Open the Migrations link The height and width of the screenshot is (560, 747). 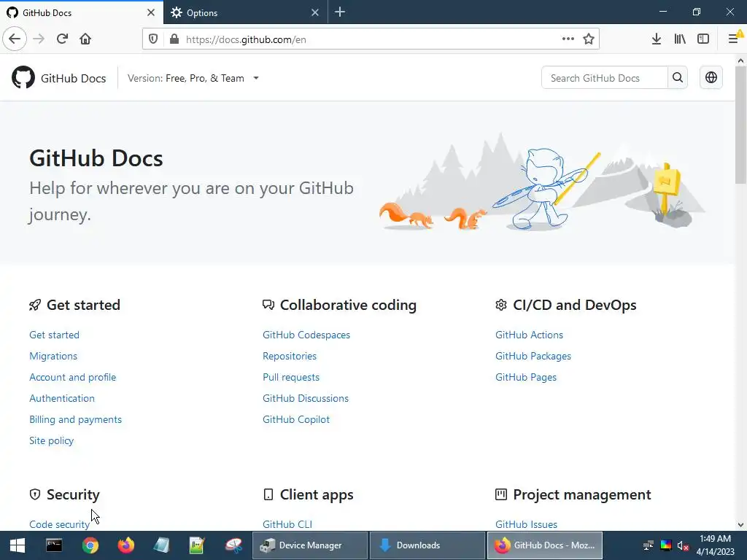coord(53,356)
